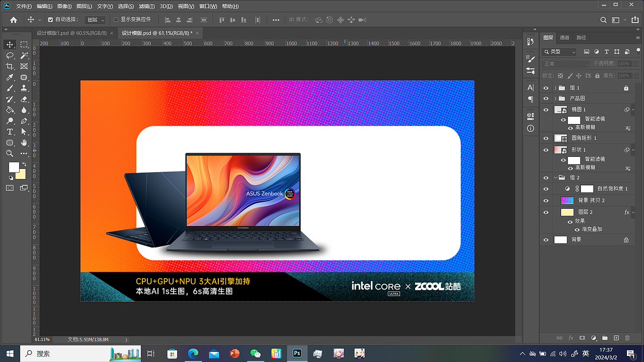The height and width of the screenshot is (362, 644).
Task: Open the 正常 blend mode dropdown
Action: point(566,64)
